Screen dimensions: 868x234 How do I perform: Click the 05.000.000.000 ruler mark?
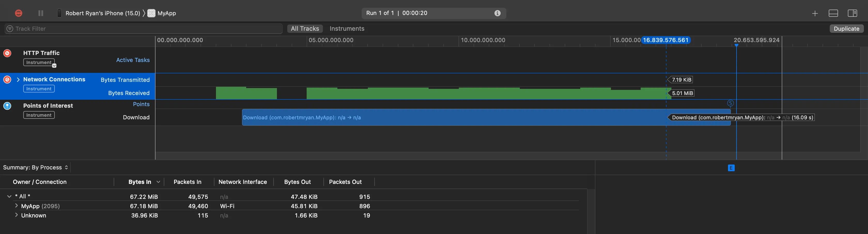click(331, 40)
